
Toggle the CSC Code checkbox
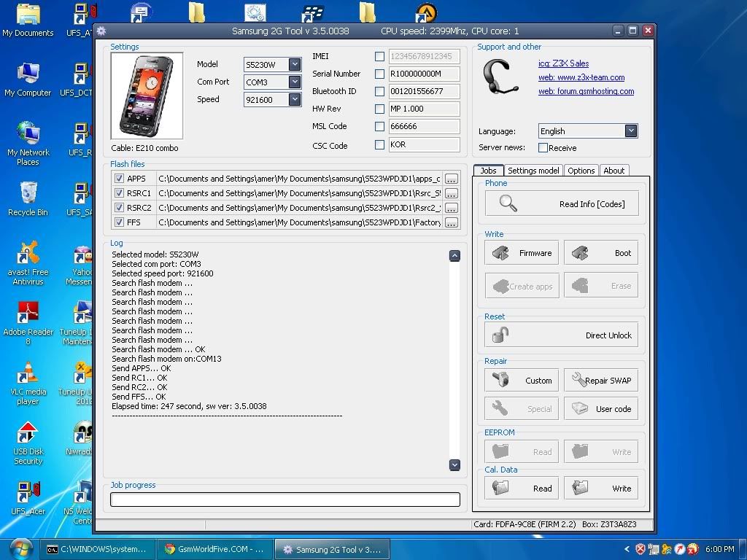pyautogui.click(x=379, y=145)
